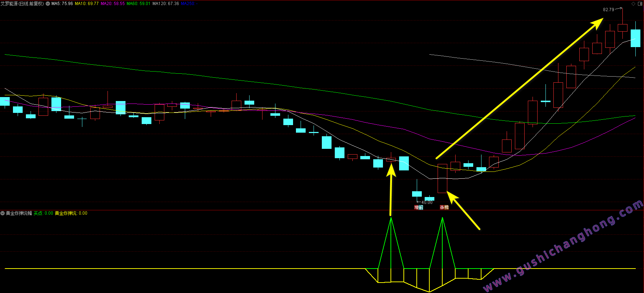The width and height of the screenshot is (644, 293).
Task: Click the diamond icon at top right
Action: (634, 4)
